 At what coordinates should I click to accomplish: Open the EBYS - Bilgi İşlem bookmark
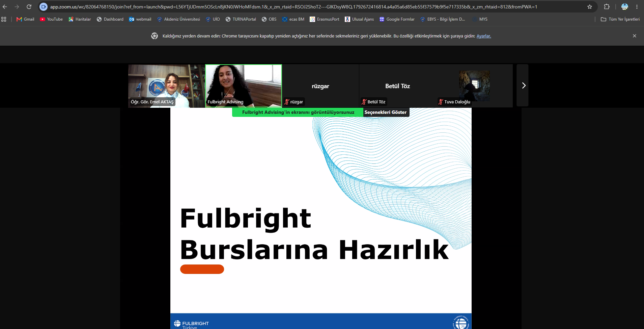[443, 19]
